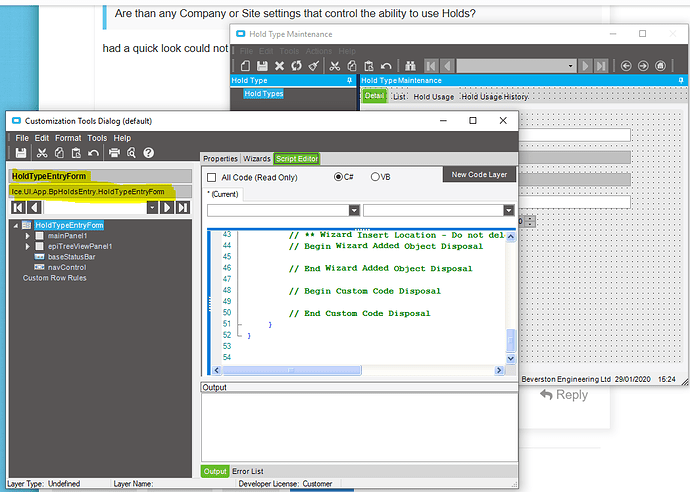Go to next record in customization navigator
The width and height of the screenshot is (690, 492).
point(167,207)
